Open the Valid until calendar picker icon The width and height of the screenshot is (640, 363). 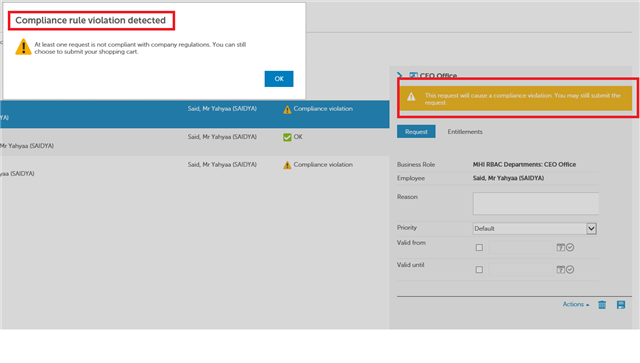(x=561, y=269)
